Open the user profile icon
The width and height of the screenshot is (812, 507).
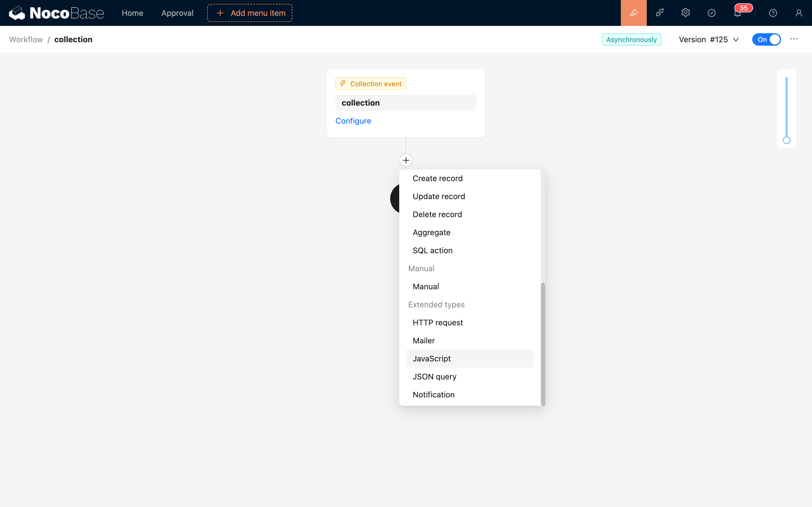(798, 13)
